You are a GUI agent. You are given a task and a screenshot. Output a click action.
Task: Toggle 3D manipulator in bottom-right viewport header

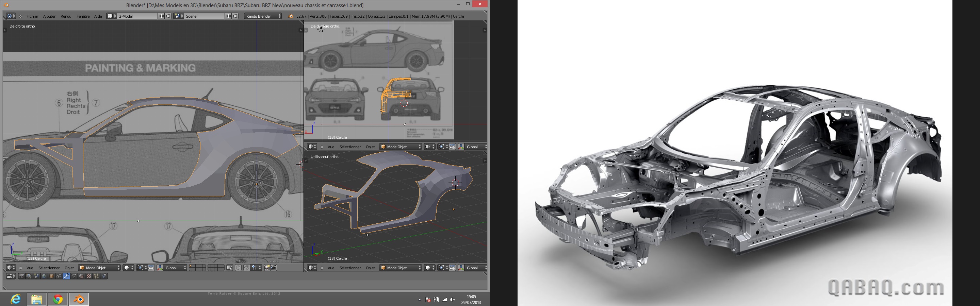coord(461,268)
